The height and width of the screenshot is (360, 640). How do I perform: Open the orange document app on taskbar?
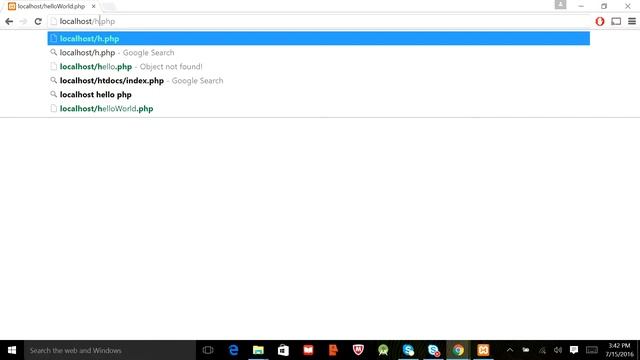click(333, 350)
